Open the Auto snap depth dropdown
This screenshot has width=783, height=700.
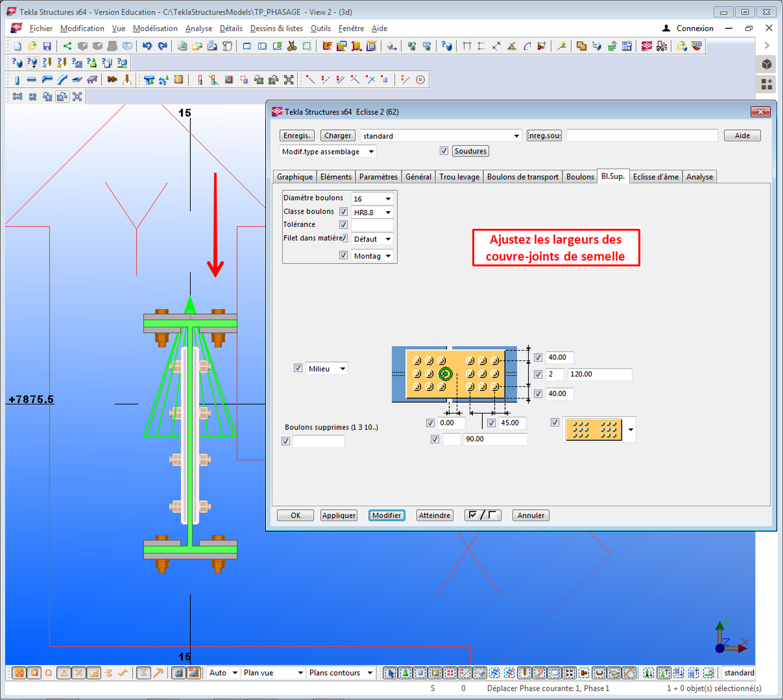coord(235,673)
